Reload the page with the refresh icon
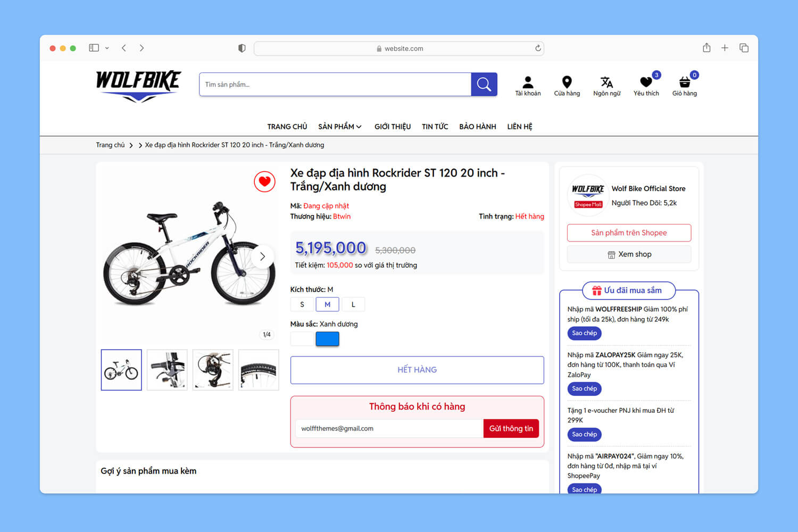This screenshot has height=532, width=798. pos(538,48)
